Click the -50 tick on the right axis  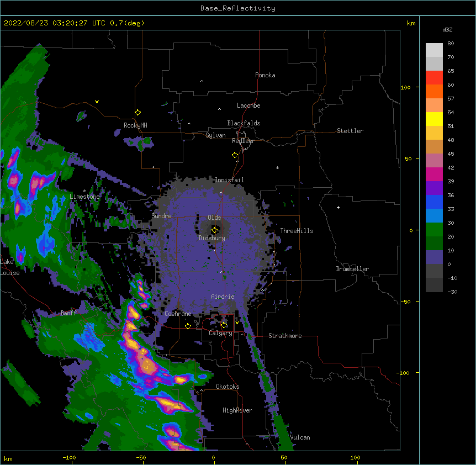pos(405,302)
